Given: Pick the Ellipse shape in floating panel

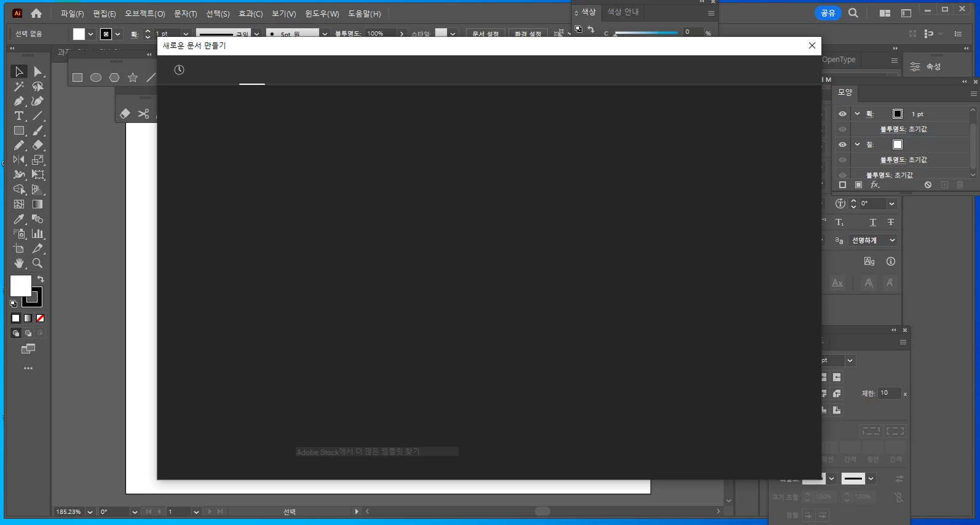Looking at the screenshot, I should pos(96,77).
